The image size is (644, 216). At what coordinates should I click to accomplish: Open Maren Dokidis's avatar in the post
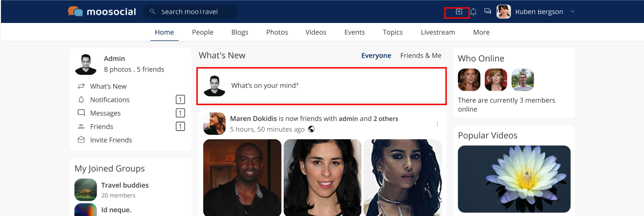[x=214, y=124]
